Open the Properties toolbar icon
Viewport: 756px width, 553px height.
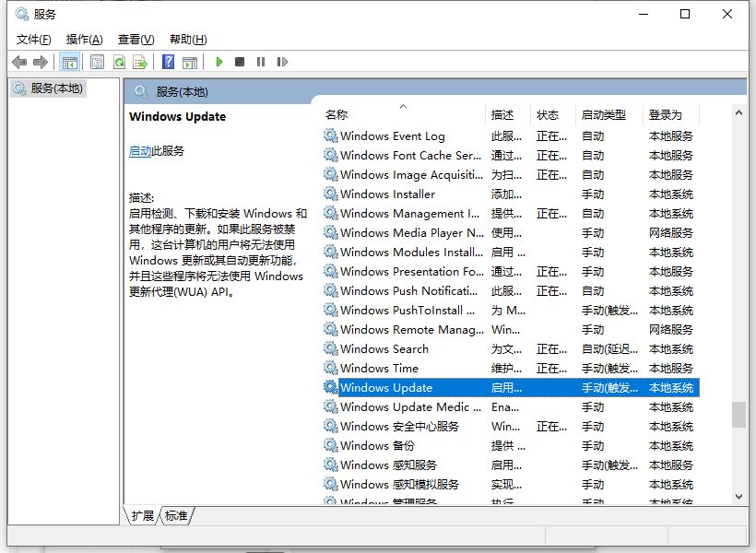coord(97,62)
